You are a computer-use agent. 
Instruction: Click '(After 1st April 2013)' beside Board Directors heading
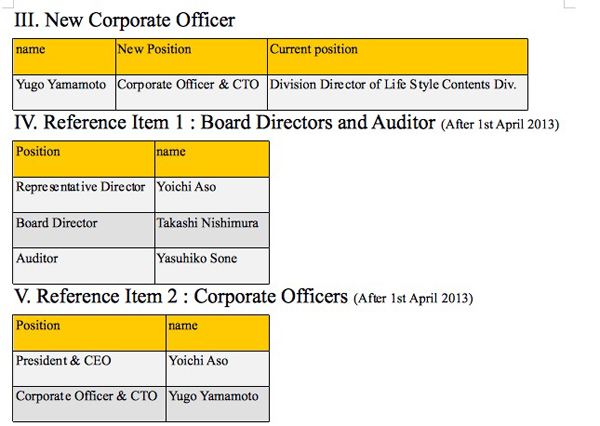(500, 125)
